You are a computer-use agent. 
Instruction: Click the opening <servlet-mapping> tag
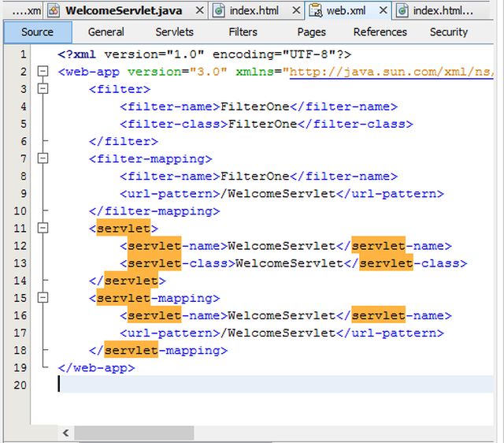[154, 298]
